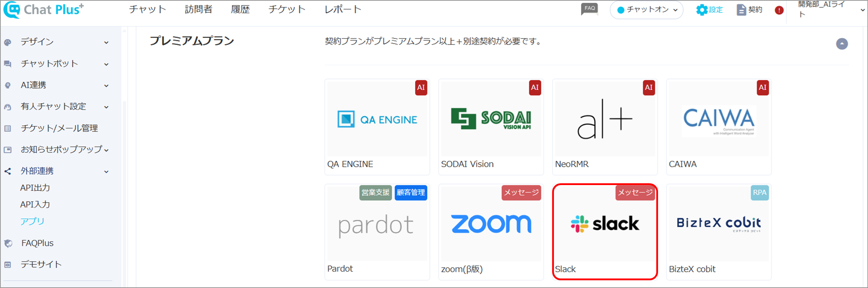The image size is (868, 288).
Task: Click the RPA tag on BizteX cobit
Action: pyautogui.click(x=759, y=193)
